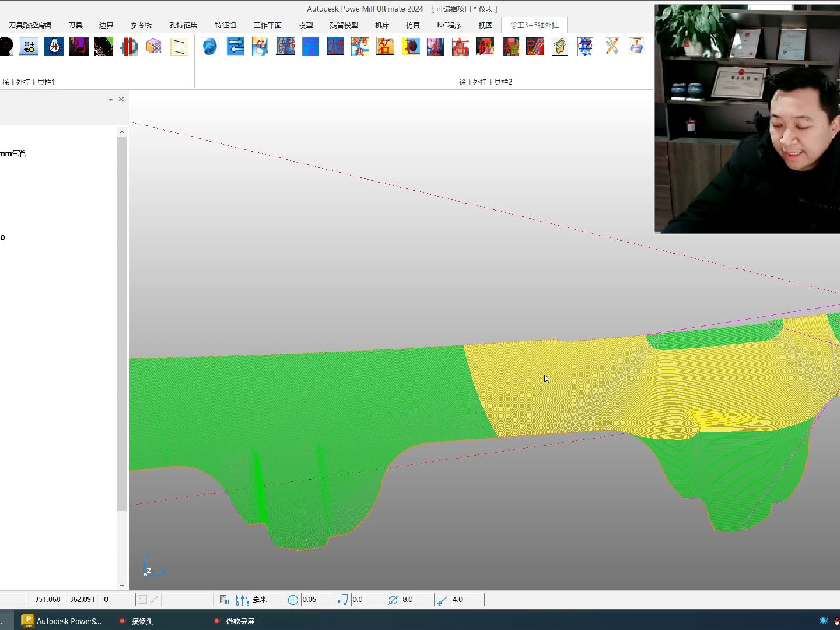The width and height of the screenshot is (840, 630).
Task: Click the tool diameter icon in the status bar
Action: click(393, 600)
